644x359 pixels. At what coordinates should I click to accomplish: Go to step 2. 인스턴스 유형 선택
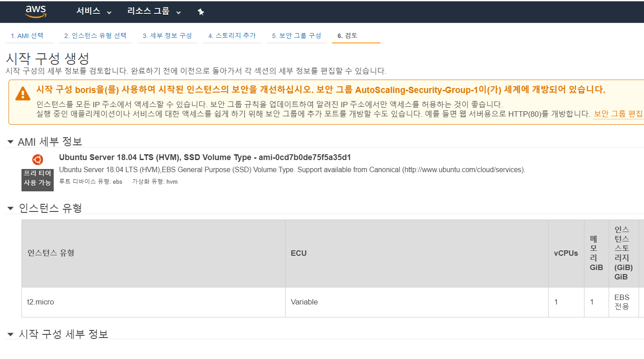(x=95, y=36)
